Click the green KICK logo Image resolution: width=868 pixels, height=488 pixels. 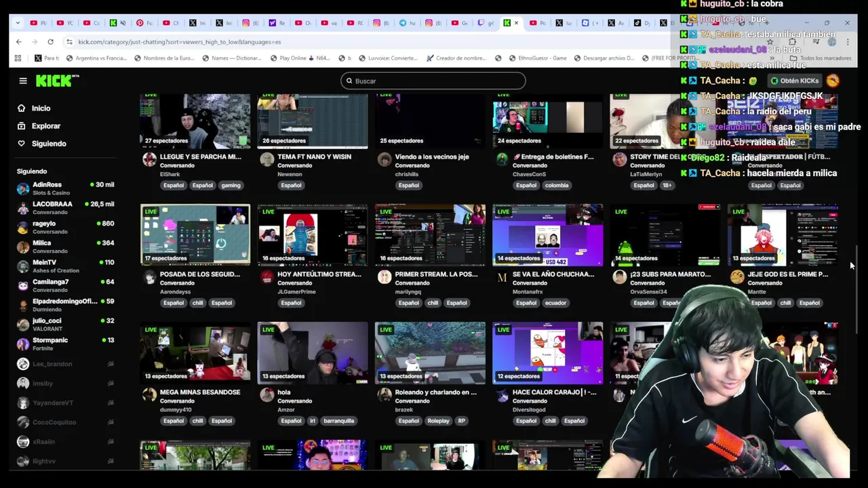pyautogui.click(x=57, y=81)
